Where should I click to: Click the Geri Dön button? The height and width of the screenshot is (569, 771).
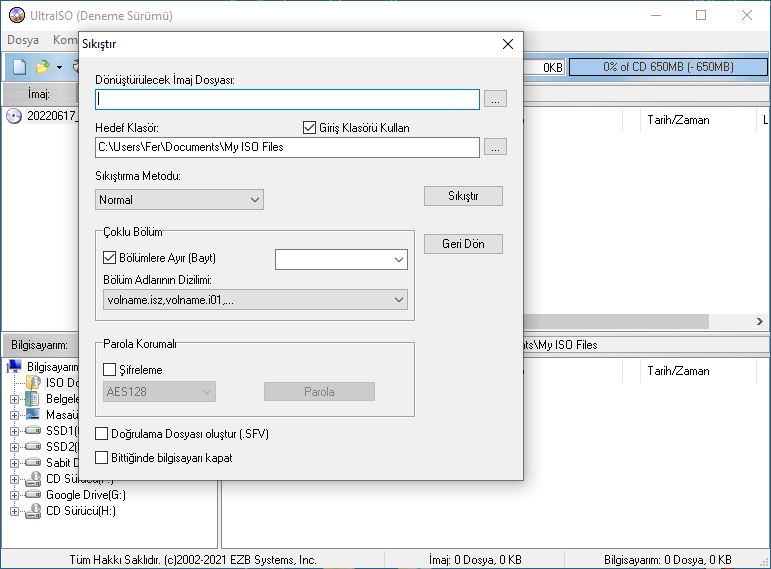point(463,244)
